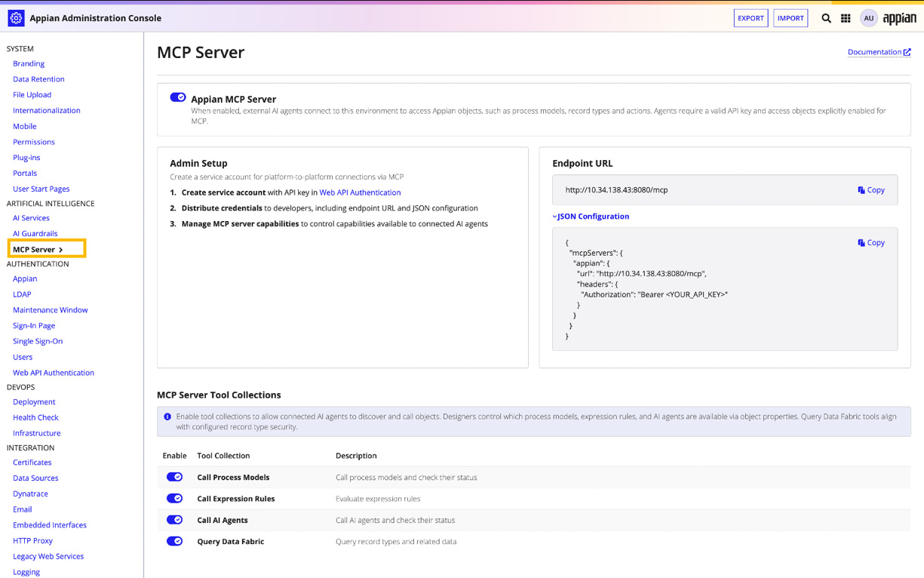
Task: Open AI Guardrails in sidebar
Action: tap(35, 234)
